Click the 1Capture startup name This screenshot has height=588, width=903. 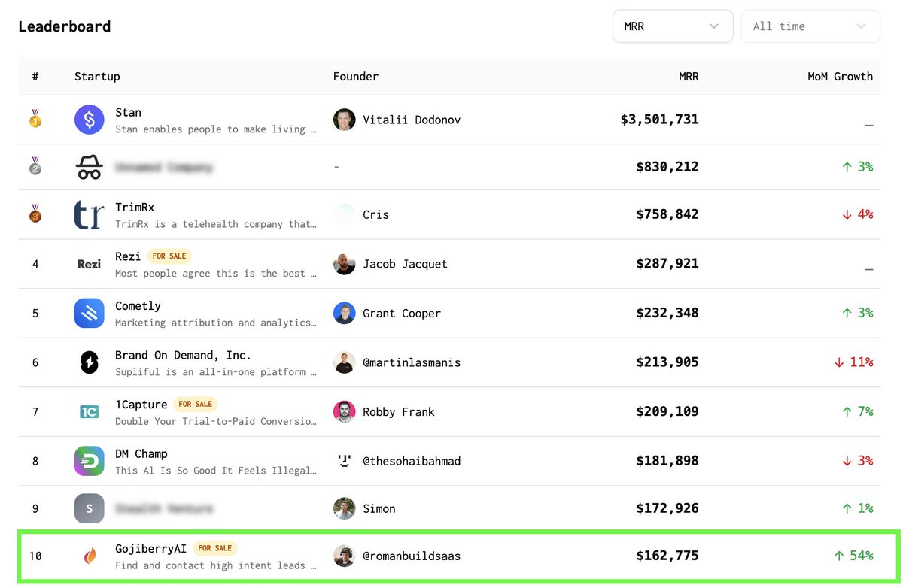point(141,405)
